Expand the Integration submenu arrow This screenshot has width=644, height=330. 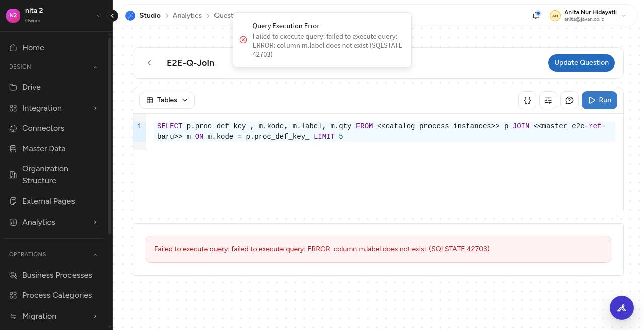[95, 108]
